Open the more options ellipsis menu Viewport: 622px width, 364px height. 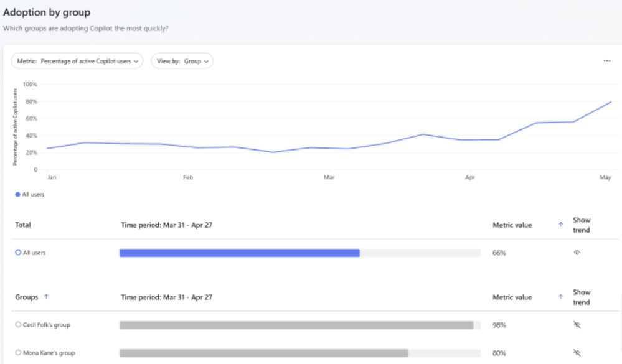click(606, 61)
